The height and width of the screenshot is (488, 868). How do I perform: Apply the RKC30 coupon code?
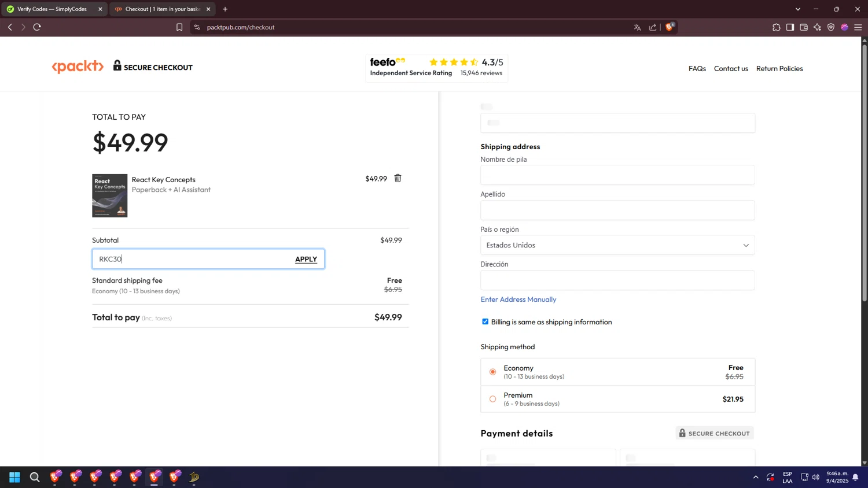(x=306, y=259)
